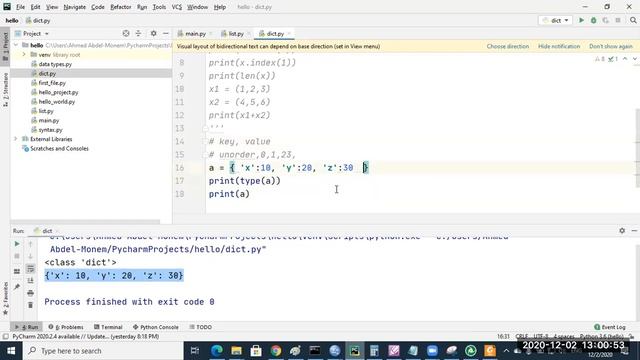Screen dimensions: 640x360
Task: Run the dict configuration from toolbar
Action: (581, 20)
